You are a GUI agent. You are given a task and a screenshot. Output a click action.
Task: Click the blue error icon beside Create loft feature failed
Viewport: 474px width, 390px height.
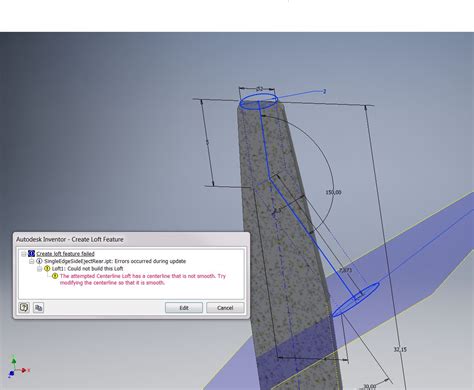pos(31,254)
